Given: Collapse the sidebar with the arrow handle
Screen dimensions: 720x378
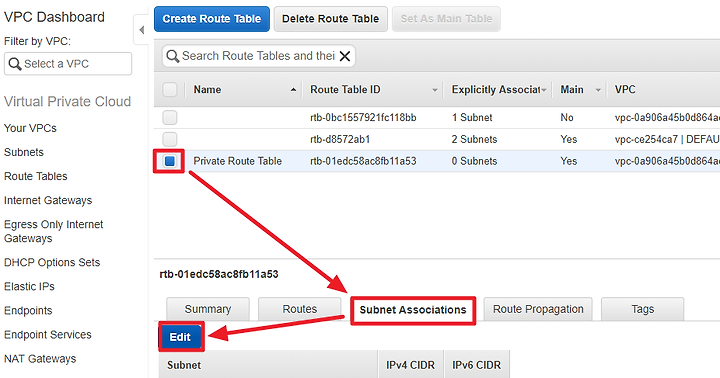Looking at the screenshot, I should 141,30.
